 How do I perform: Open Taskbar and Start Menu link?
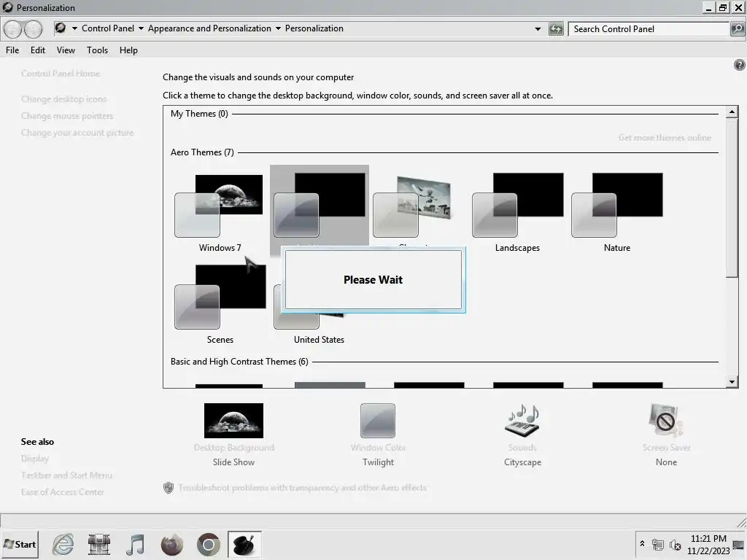pyautogui.click(x=66, y=475)
